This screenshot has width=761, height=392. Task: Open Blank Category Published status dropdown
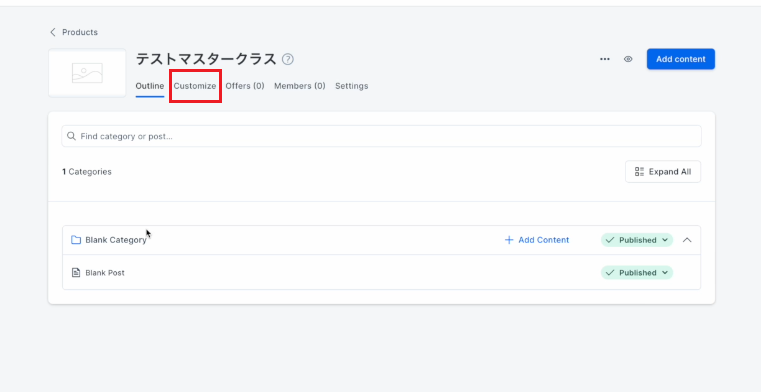point(637,240)
